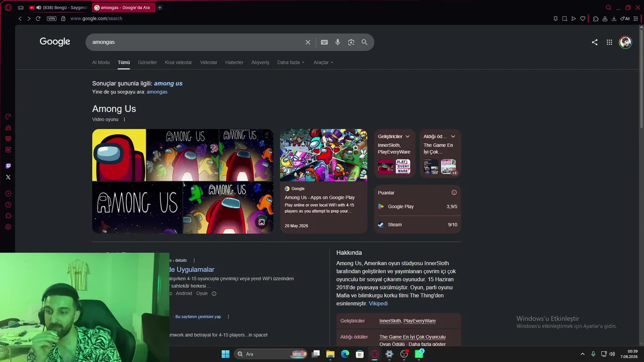
Task: Open Opera extensions cube icon
Action: (x=596, y=19)
